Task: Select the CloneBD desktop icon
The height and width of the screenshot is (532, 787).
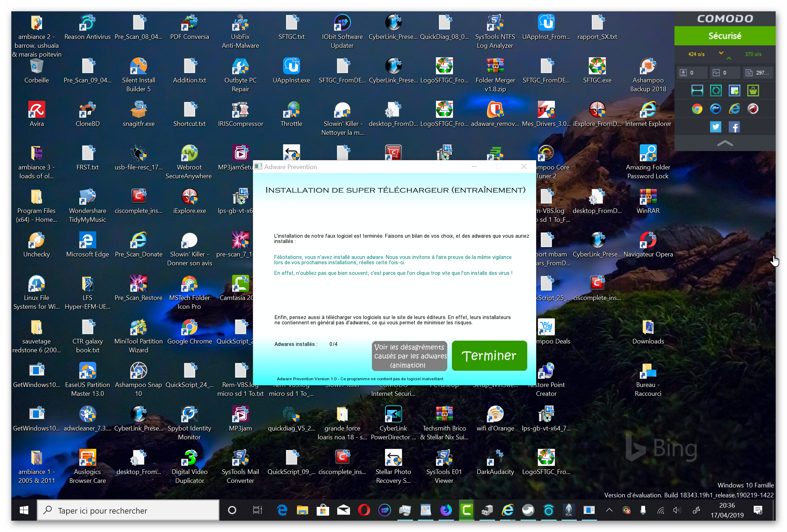Action: pyautogui.click(x=87, y=115)
